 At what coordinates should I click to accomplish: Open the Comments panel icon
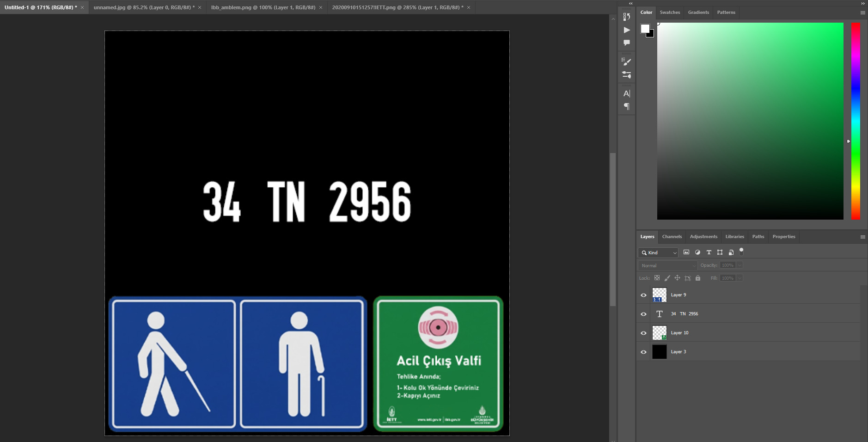pyautogui.click(x=626, y=43)
